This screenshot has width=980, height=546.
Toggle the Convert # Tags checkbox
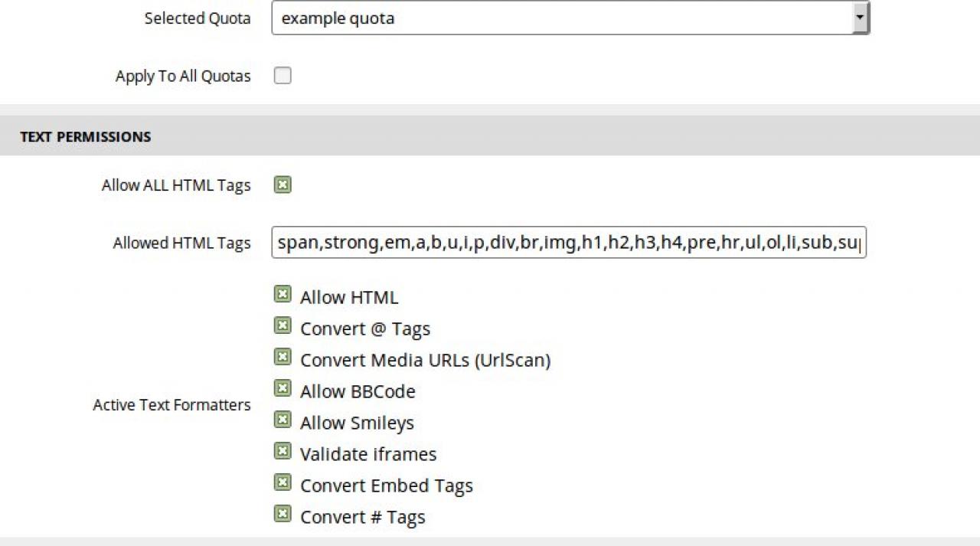283,515
